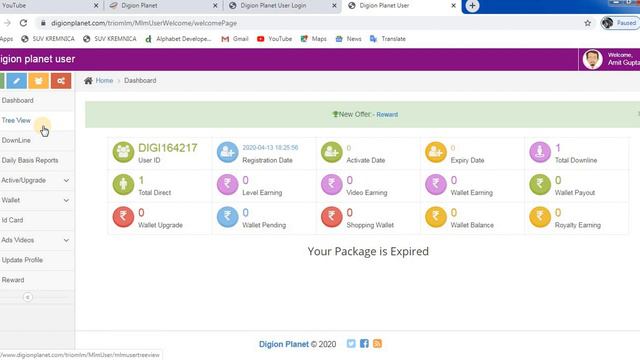Click the Wallet Earning rupee icon
This screenshot has width=640, height=360.
[x=436, y=184]
